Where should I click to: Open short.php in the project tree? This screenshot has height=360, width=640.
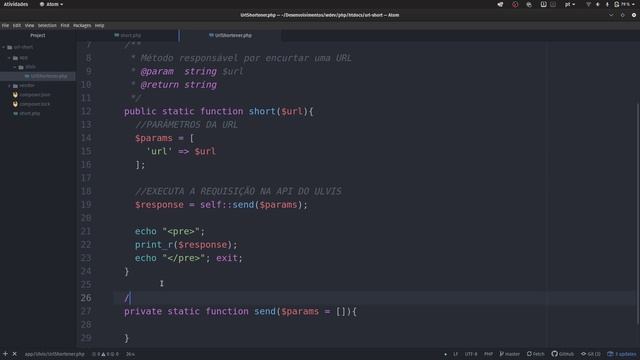click(30, 113)
